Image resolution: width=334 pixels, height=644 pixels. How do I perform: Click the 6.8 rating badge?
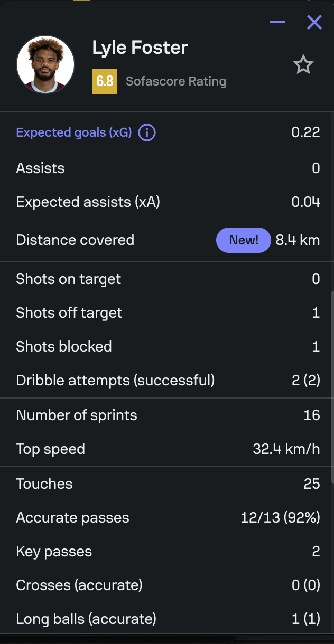105,81
